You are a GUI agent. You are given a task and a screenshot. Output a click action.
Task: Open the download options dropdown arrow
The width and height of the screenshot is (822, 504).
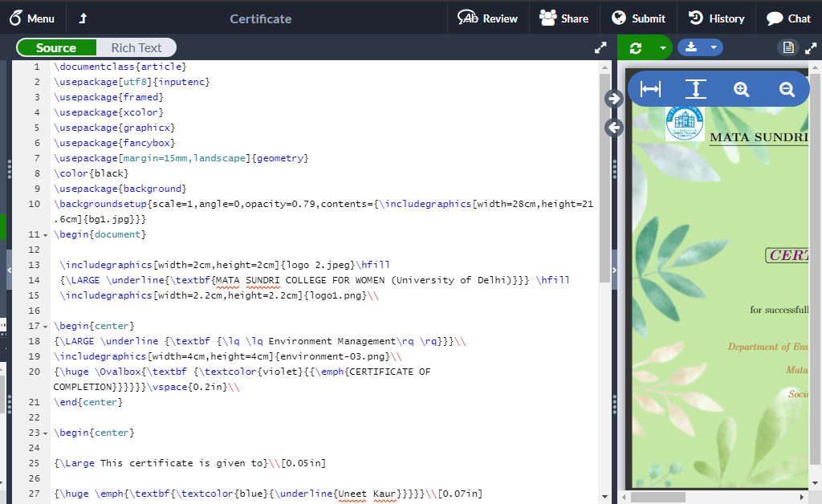(714, 47)
